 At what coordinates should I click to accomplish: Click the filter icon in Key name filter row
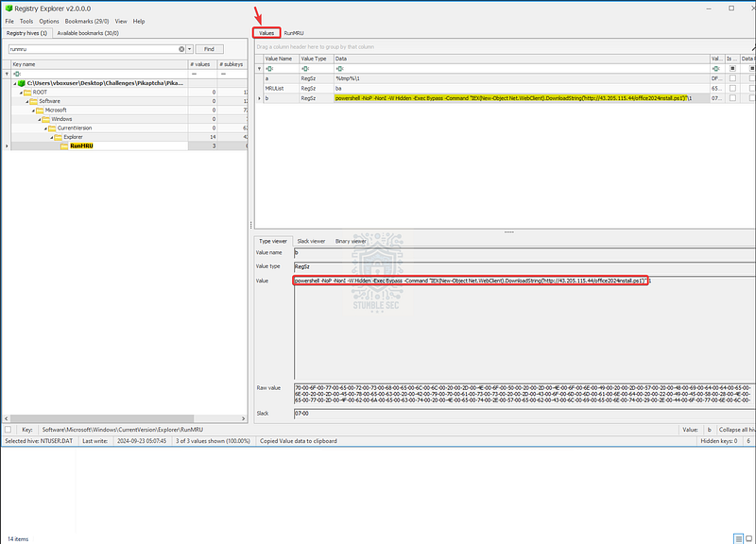pyautogui.click(x=17, y=74)
